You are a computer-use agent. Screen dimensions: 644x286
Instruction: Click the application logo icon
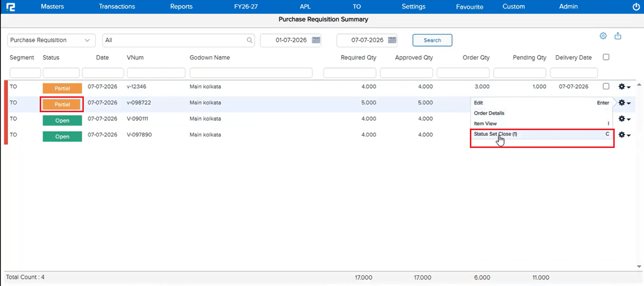(10, 7)
